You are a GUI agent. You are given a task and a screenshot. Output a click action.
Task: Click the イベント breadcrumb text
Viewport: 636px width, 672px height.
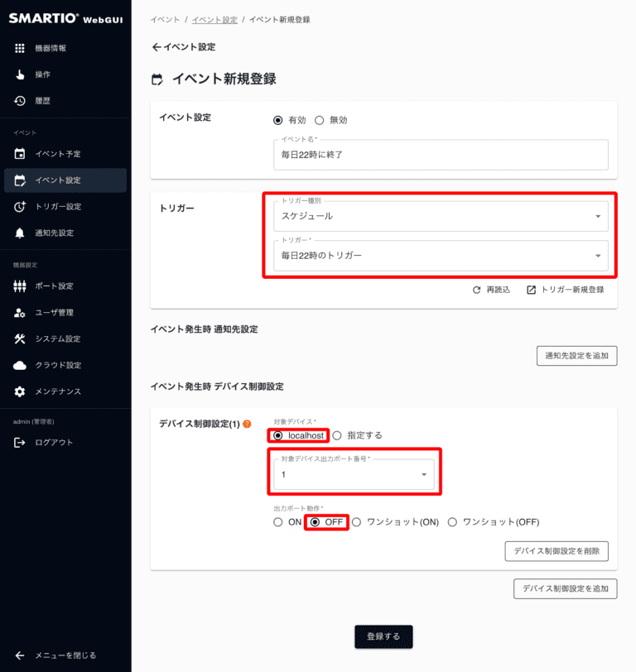[x=165, y=20]
